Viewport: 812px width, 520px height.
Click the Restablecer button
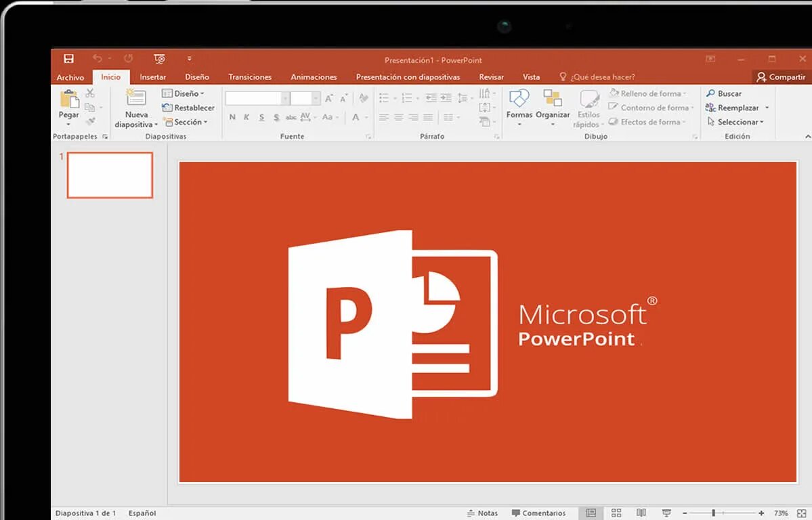click(188, 108)
